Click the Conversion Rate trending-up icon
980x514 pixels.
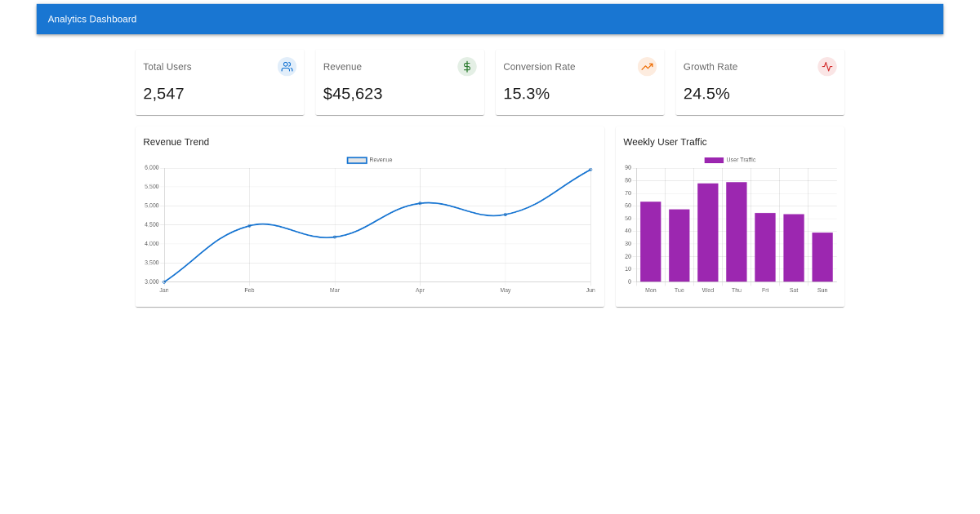(647, 67)
